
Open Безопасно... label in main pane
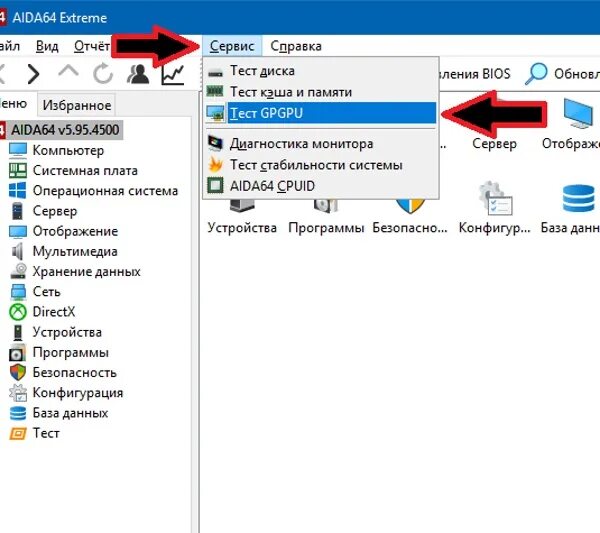pyautogui.click(x=410, y=228)
